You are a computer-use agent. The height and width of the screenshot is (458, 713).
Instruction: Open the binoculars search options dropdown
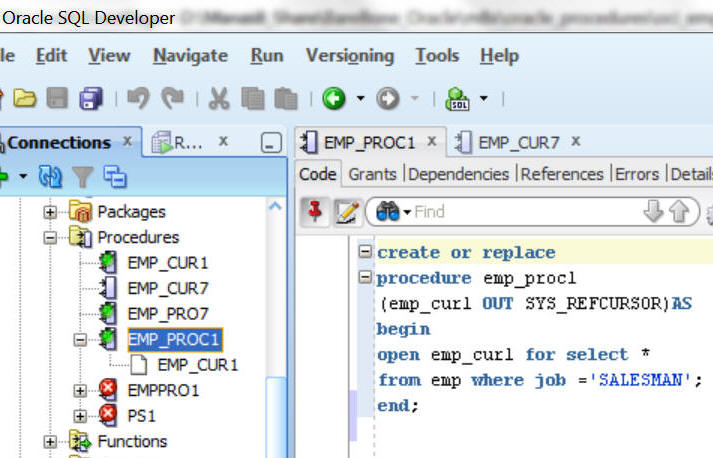point(407,212)
